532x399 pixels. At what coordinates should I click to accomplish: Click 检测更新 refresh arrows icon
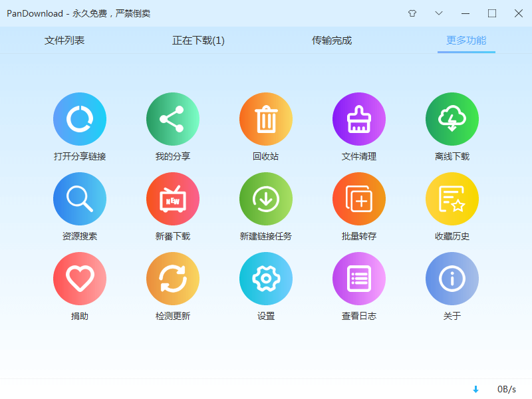point(173,279)
